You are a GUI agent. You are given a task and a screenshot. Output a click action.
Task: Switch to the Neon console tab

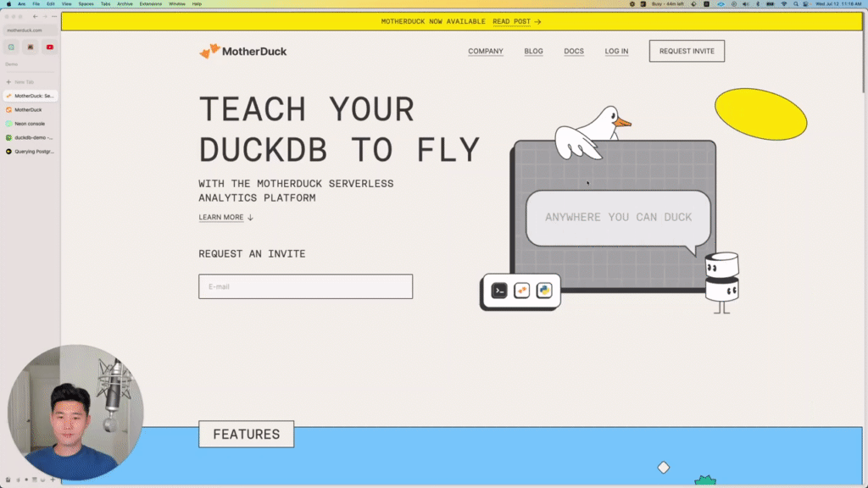tap(31, 124)
